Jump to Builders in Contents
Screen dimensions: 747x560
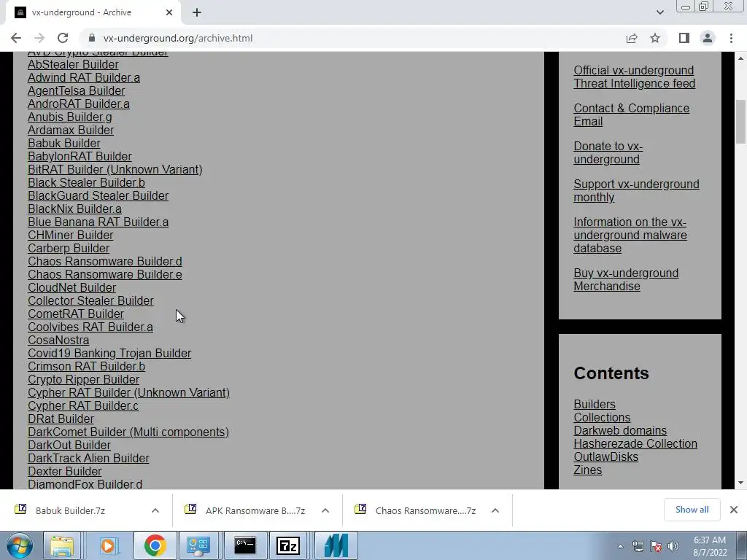[594, 404]
